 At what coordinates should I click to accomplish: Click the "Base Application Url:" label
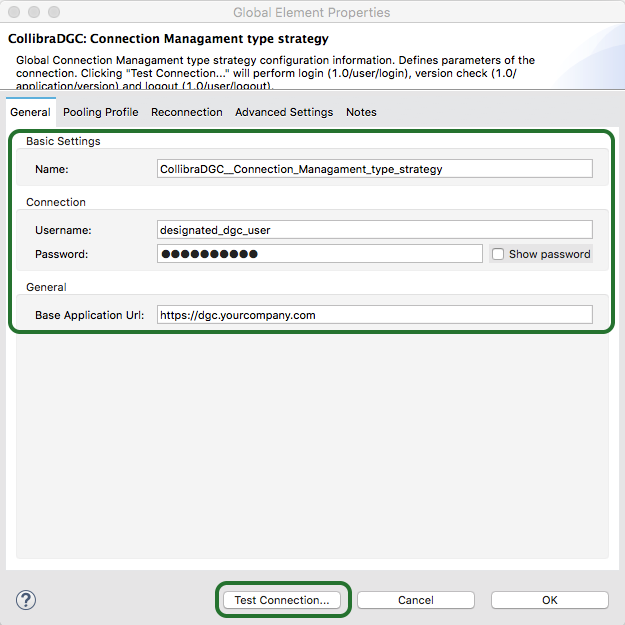pyautogui.click(x=89, y=315)
